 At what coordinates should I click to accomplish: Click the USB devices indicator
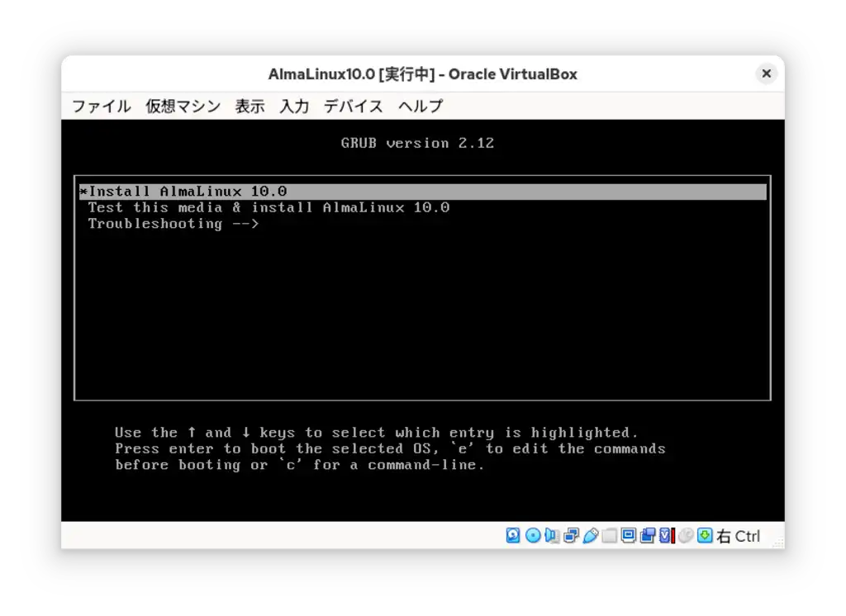point(592,535)
